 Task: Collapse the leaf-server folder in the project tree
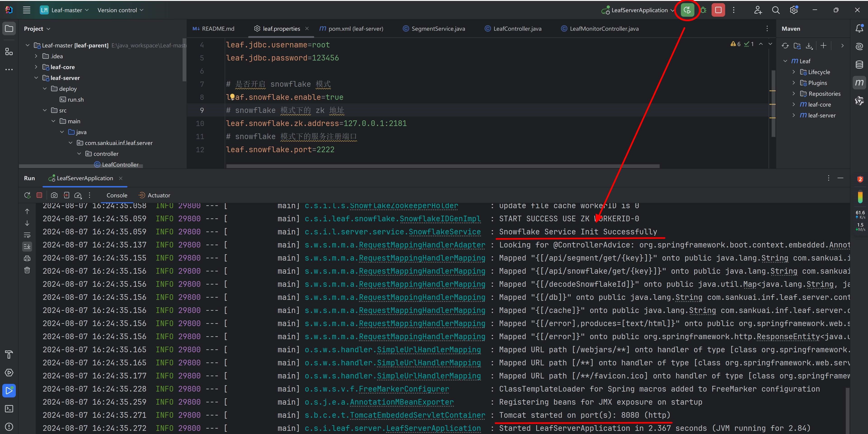tap(36, 78)
